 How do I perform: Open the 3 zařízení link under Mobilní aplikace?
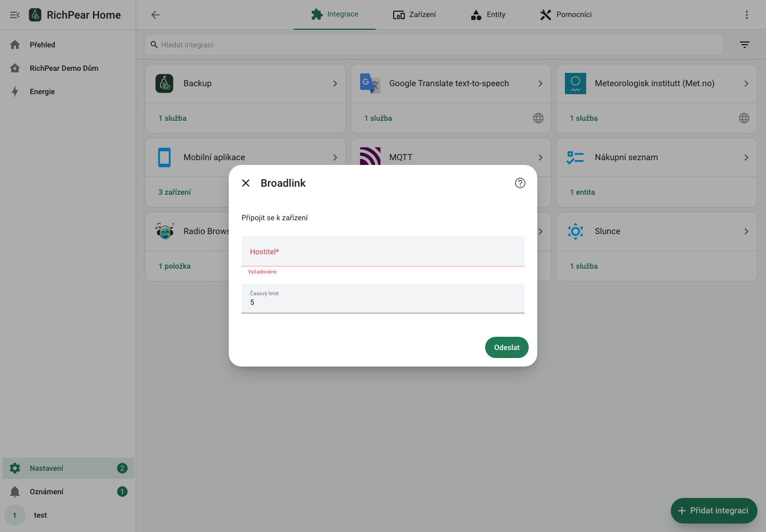174,192
